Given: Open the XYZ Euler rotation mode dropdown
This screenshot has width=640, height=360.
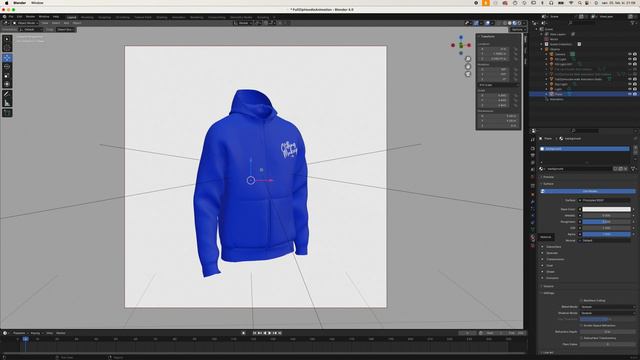Looking at the screenshot, I should point(498,85).
